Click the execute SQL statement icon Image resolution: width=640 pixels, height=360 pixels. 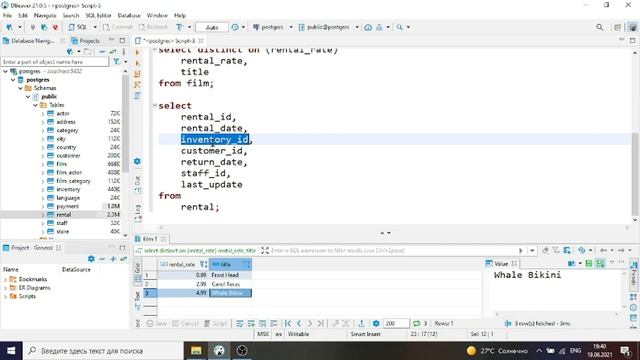(137, 53)
